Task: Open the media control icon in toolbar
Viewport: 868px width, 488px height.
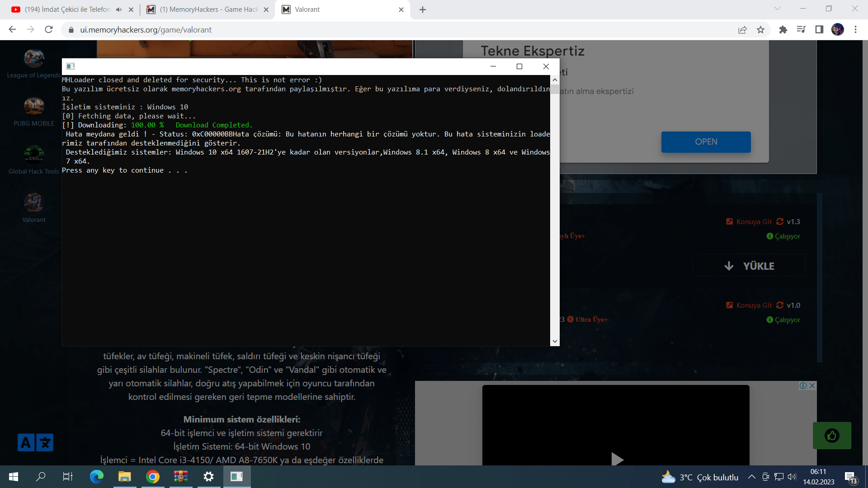Action: [801, 29]
